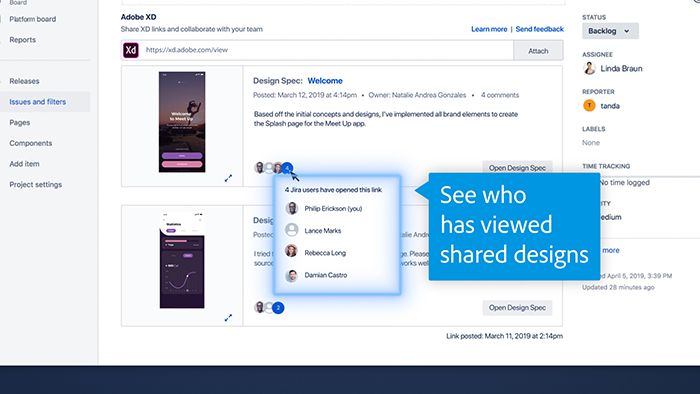
Task: Open Project settings in the sidebar
Action: pyautogui.click(x=36, y=185)
